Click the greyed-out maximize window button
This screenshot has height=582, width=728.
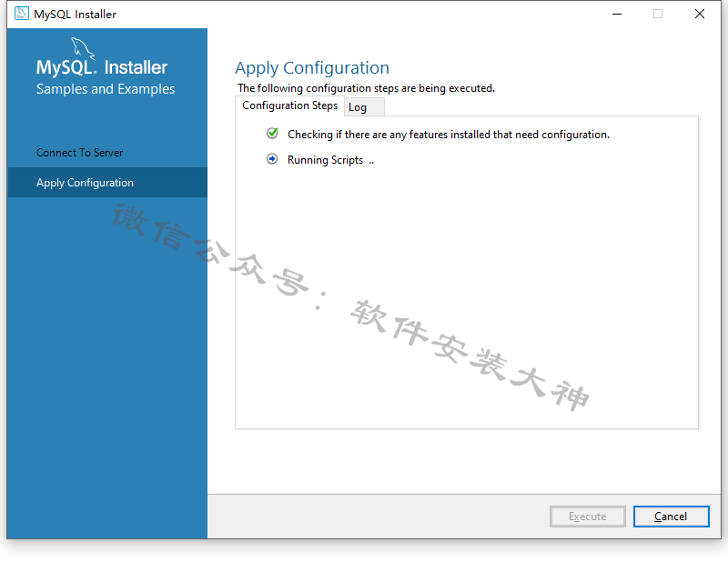[x=658, y=14]
